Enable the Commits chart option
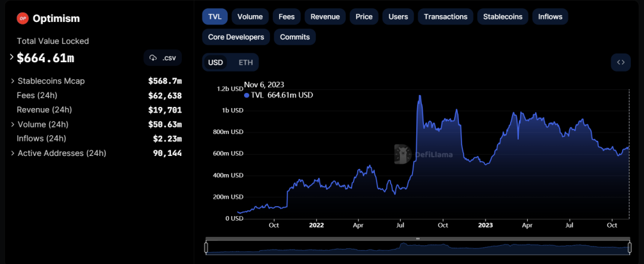Image resolution: width=644 pixels, height=264 pixels. pyautogui.click(x=295, y=37)
